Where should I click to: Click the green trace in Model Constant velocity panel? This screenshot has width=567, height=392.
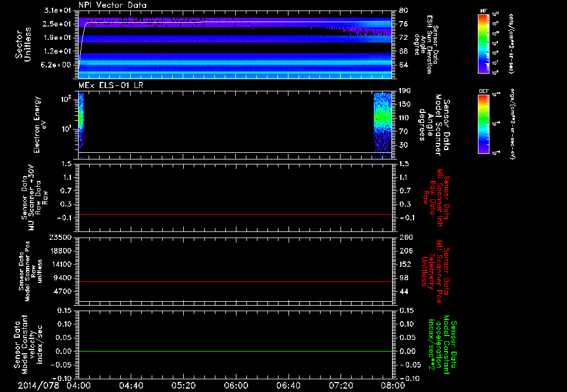click(x=235, y=351)
